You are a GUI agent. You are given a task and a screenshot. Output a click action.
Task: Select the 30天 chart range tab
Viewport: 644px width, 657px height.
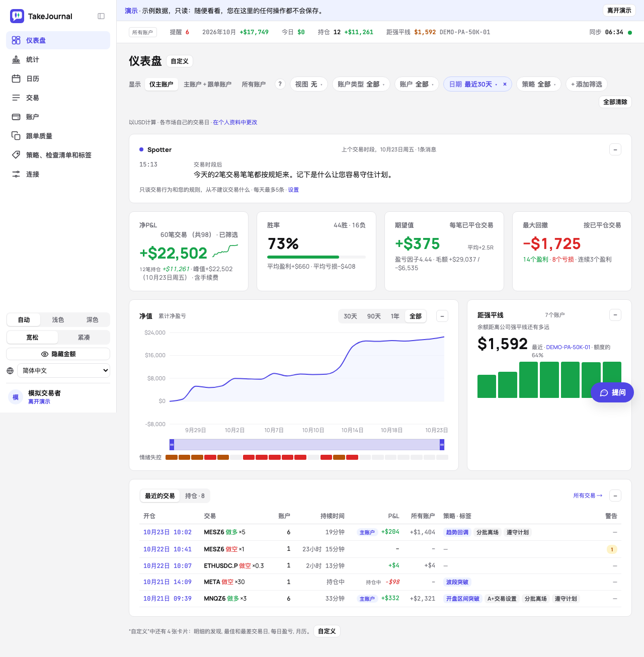tap(351, 316)
